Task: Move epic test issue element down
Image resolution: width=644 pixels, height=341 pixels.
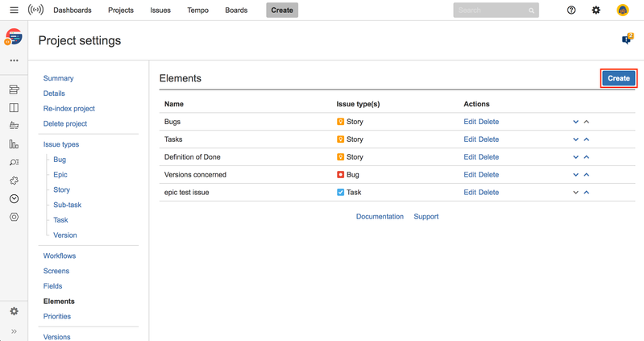Action: [575, 193]
